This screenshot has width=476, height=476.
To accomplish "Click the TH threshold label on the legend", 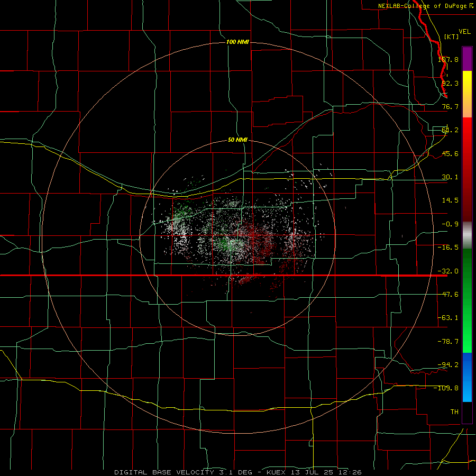I will pyautogui.click(x=454, y=411).
